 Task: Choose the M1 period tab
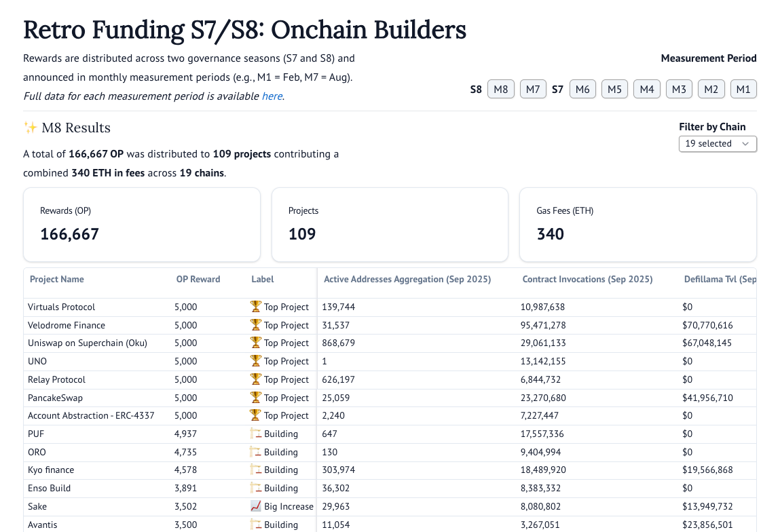tap(743, 89)
